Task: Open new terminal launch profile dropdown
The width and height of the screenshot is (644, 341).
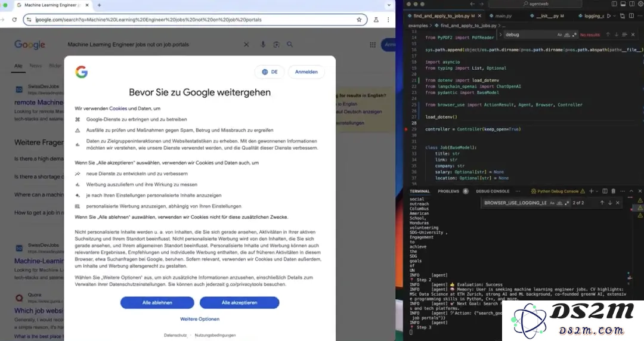Action: tap(597, 191)
